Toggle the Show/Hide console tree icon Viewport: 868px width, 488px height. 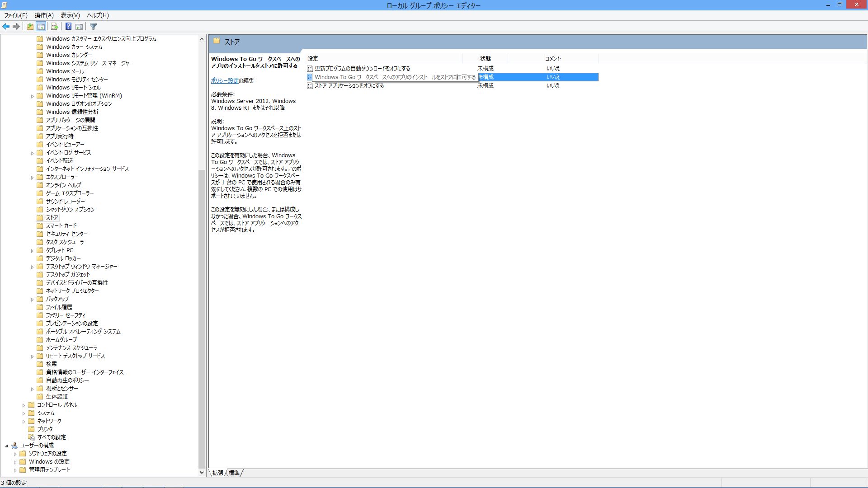41,27
